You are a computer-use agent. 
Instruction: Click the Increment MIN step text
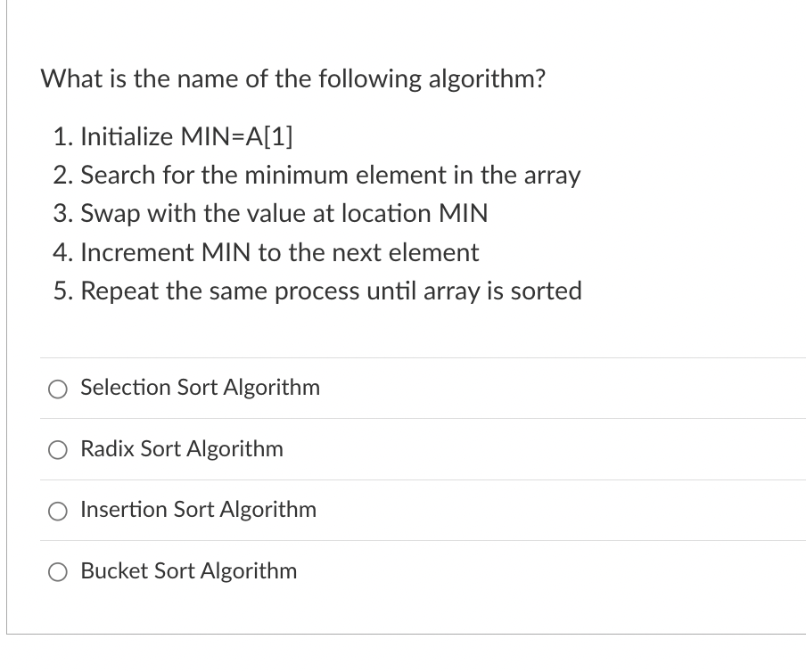(x=279, y=252)
